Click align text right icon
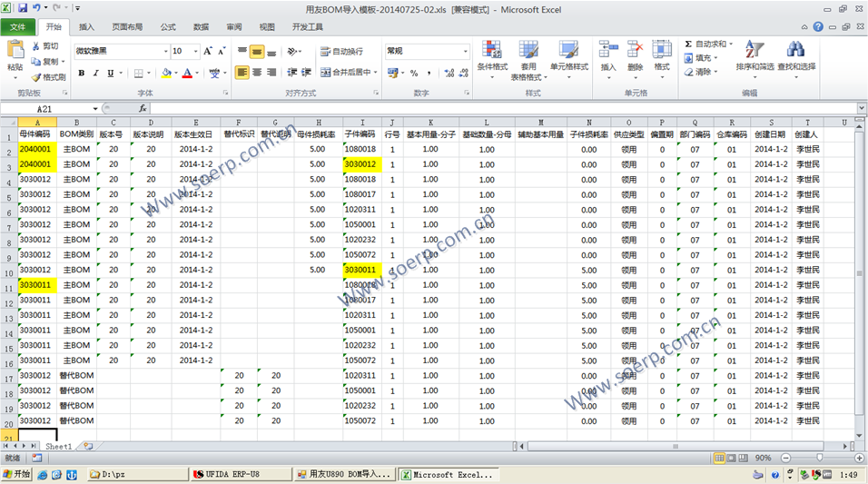868x484 pixels. coord(271,73)
